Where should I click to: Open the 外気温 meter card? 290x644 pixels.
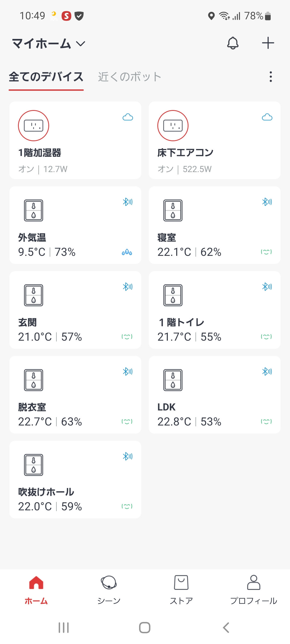(x=75, y=225)
